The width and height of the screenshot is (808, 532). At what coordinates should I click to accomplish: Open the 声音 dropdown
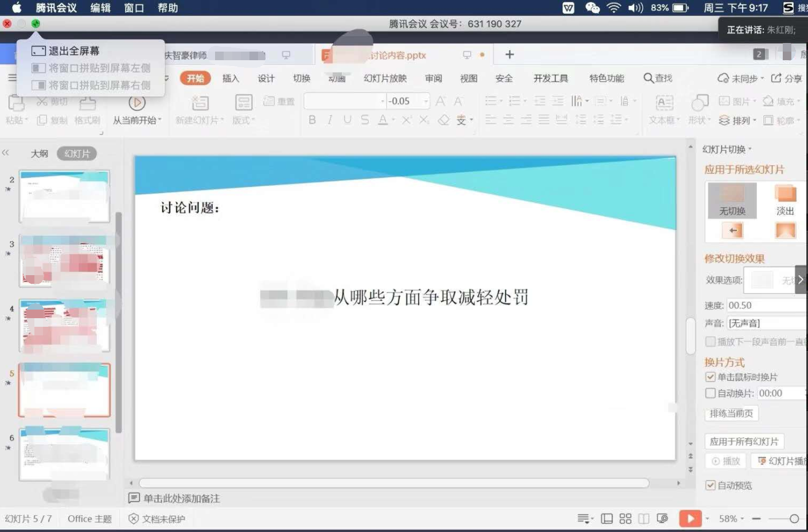(x=766, y=323)
